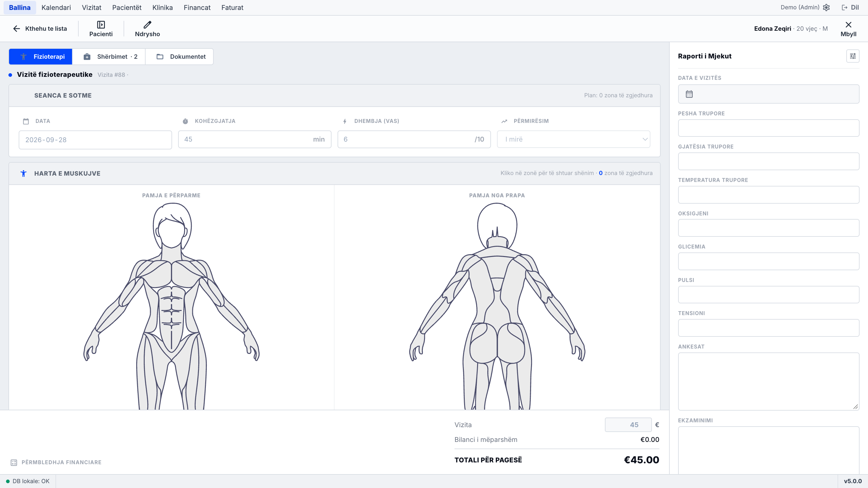Switch to the Fizioterapi tab
Viewport: 868px width, 488px height.
click(40, 57)
